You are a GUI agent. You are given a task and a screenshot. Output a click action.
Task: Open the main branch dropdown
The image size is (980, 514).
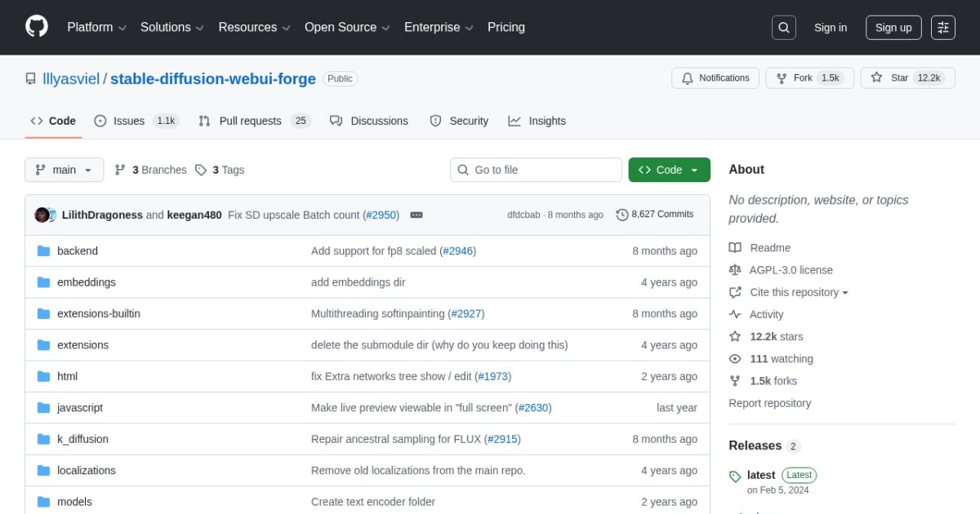(64, 170)
